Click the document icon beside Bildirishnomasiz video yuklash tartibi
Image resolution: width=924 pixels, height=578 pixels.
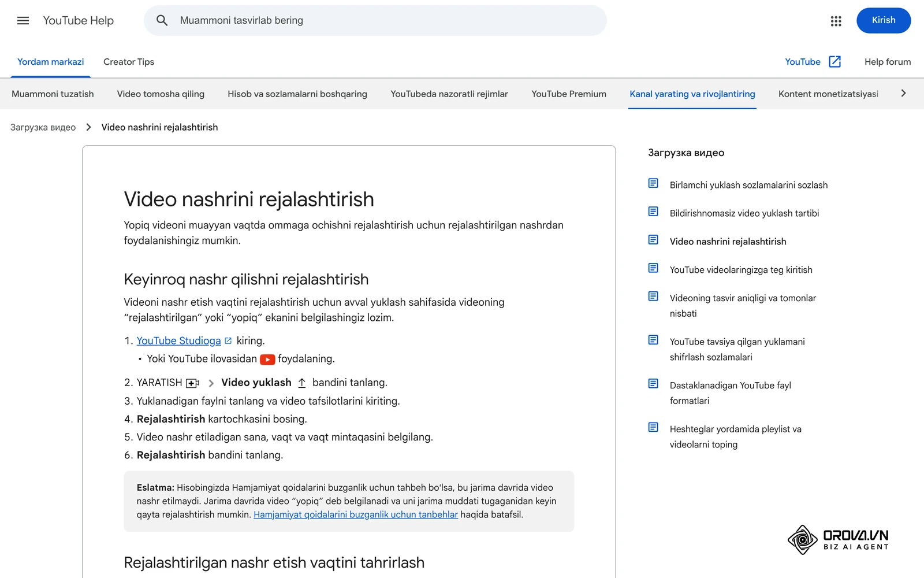click(653, 212)
